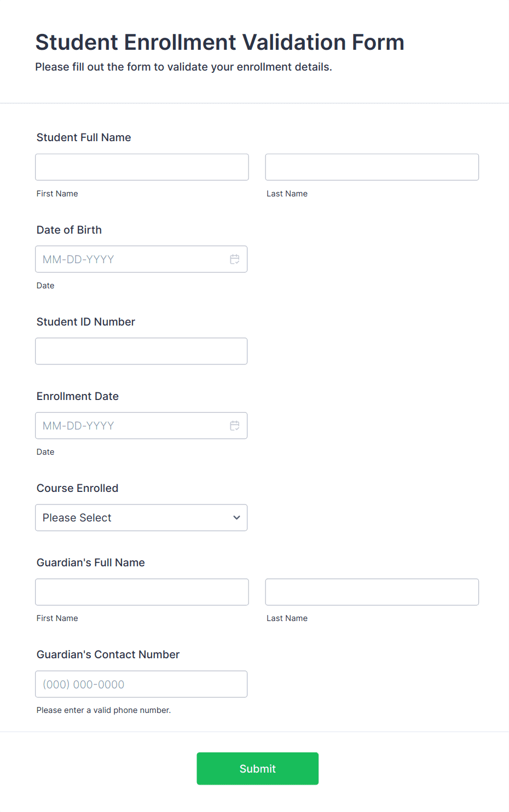Viewport: 509px width, 812px height.
Task: Click the form description text
Action: [x=184, y=67]
